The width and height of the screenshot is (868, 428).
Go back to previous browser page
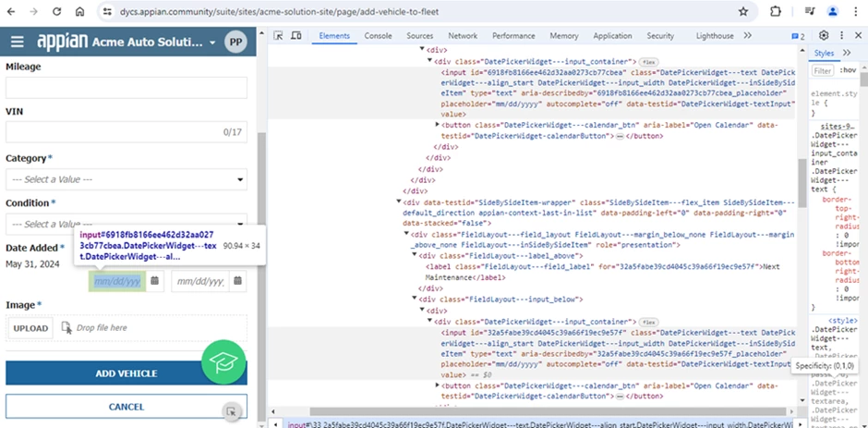[x=11, y=12]
